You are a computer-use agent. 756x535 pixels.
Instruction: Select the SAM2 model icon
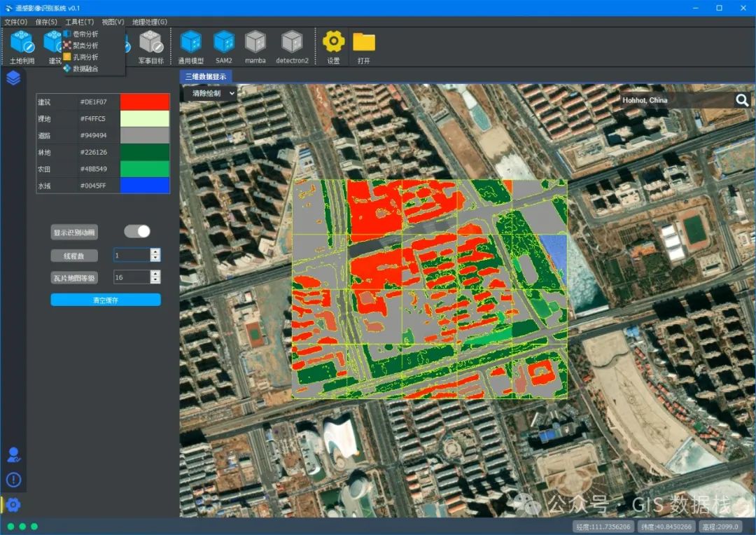click(x=224, y=47)
